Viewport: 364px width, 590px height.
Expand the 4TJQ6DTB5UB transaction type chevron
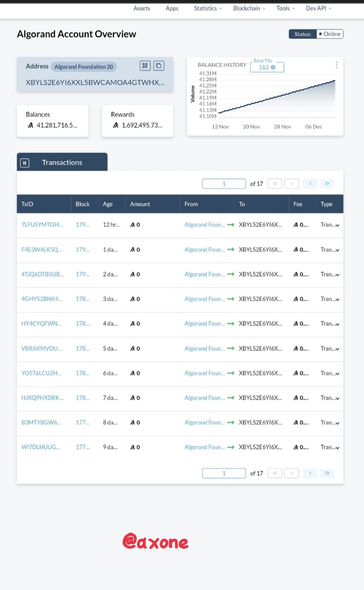coord(338,275)
